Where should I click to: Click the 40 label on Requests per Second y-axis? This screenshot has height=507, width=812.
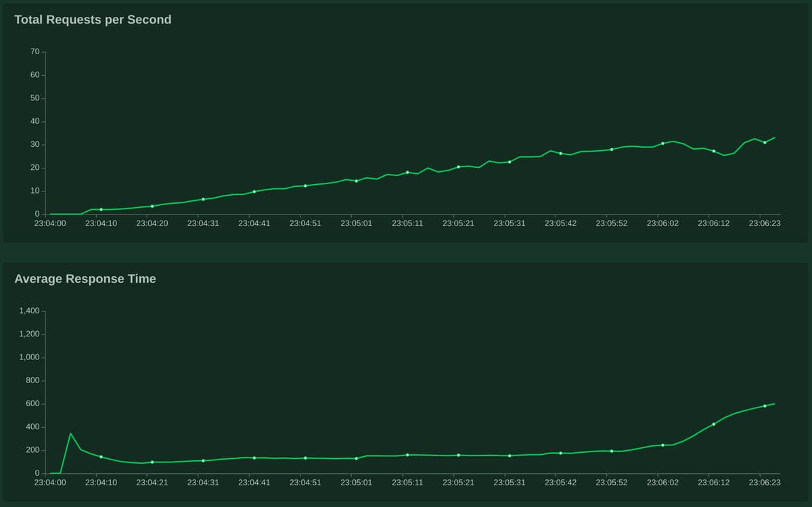pyautogui.click(x=35, y=122)
